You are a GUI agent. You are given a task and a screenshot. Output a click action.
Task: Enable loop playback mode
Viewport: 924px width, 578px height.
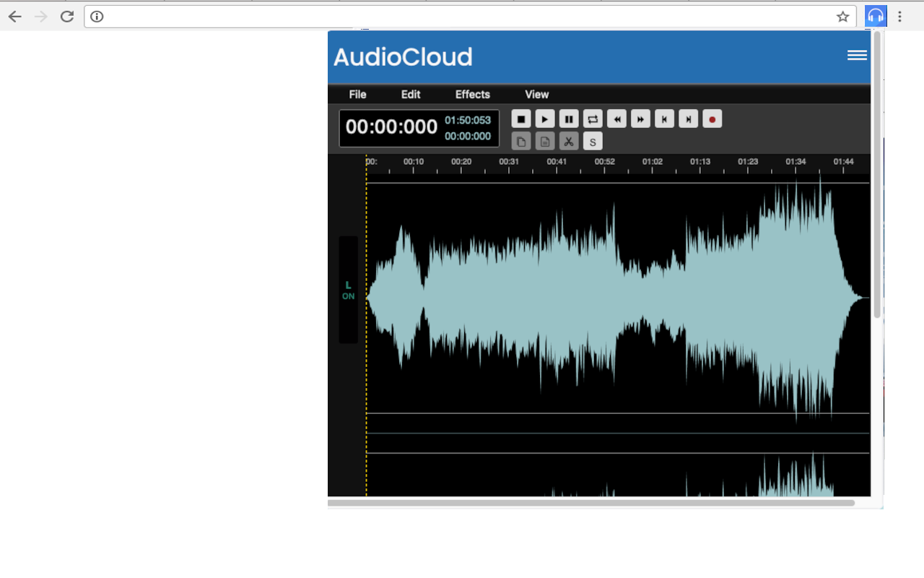pos(592,118)
